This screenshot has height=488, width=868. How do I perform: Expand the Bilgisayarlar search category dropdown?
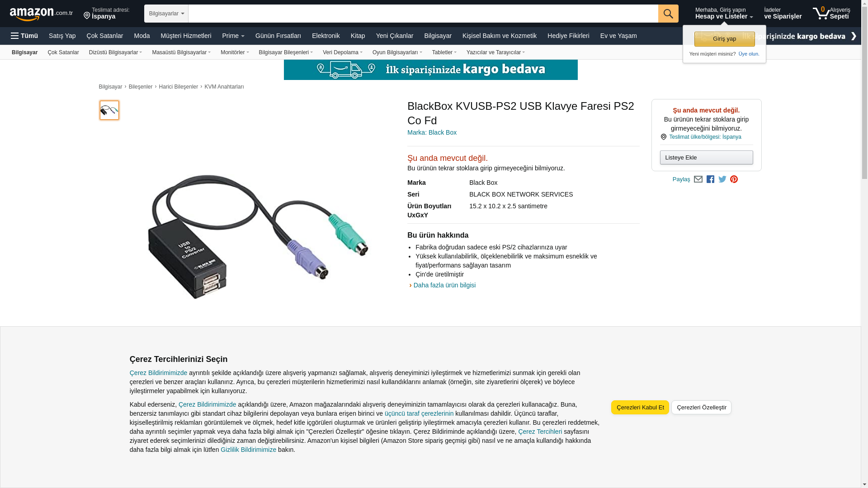tap(166, 14)
